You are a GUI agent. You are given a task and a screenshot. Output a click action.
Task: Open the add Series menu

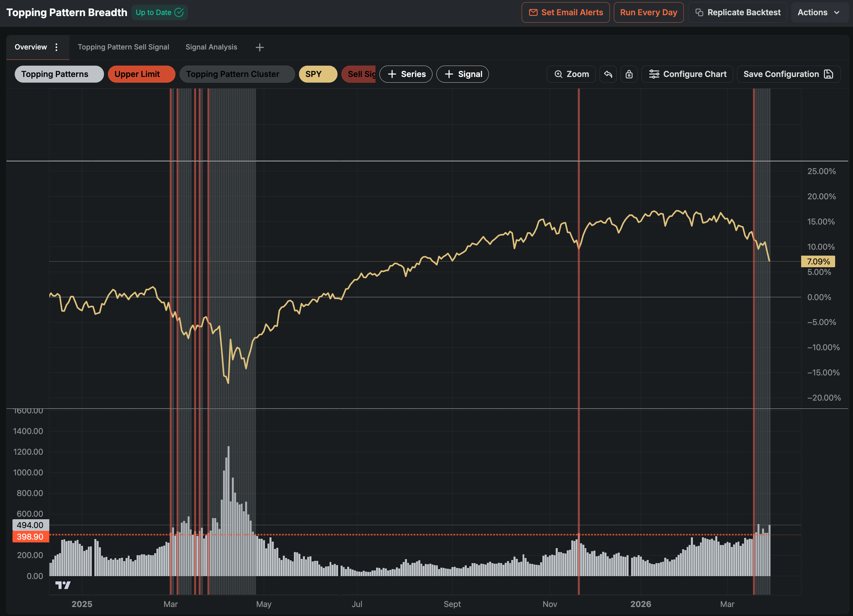406,74
